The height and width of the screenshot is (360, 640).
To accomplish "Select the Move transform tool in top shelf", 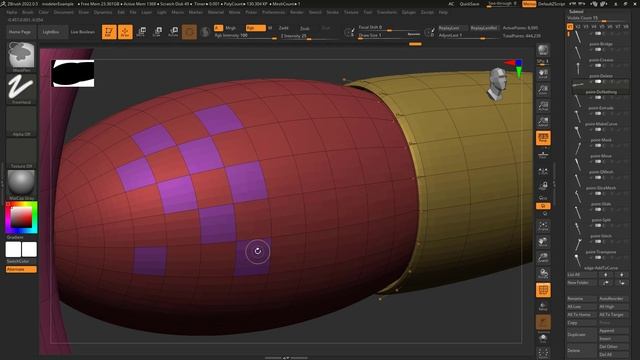I will tap(141, 32).
